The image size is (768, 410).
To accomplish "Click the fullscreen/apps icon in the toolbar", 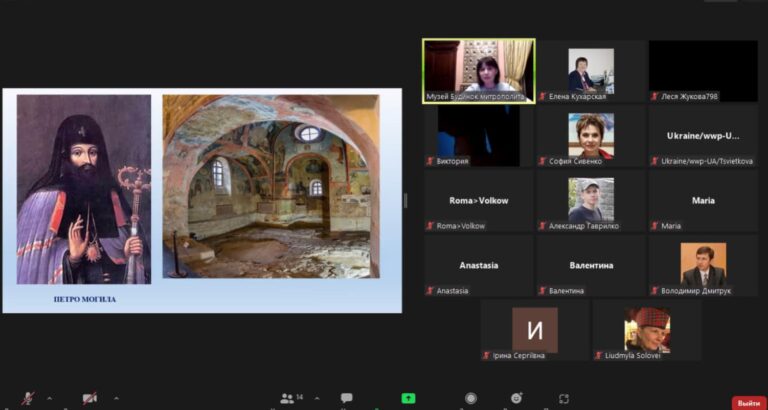I will (x=564, y=398).
